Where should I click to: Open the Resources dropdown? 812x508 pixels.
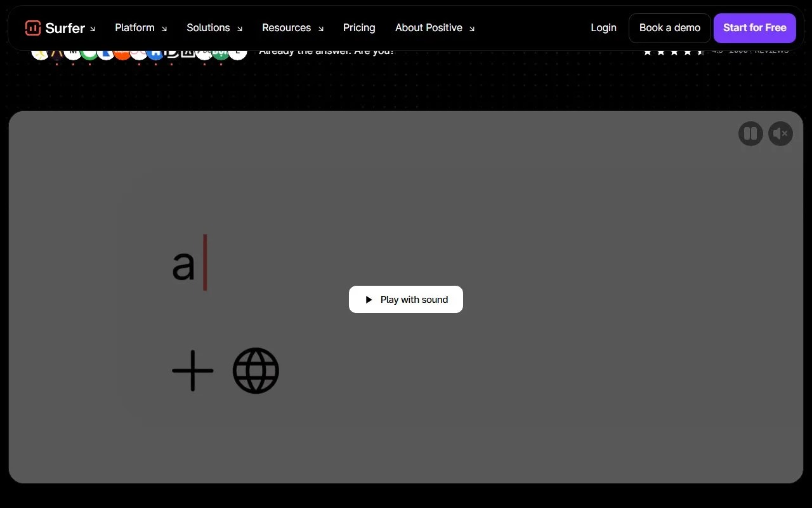pyautogui.click(x=292, y=28)
